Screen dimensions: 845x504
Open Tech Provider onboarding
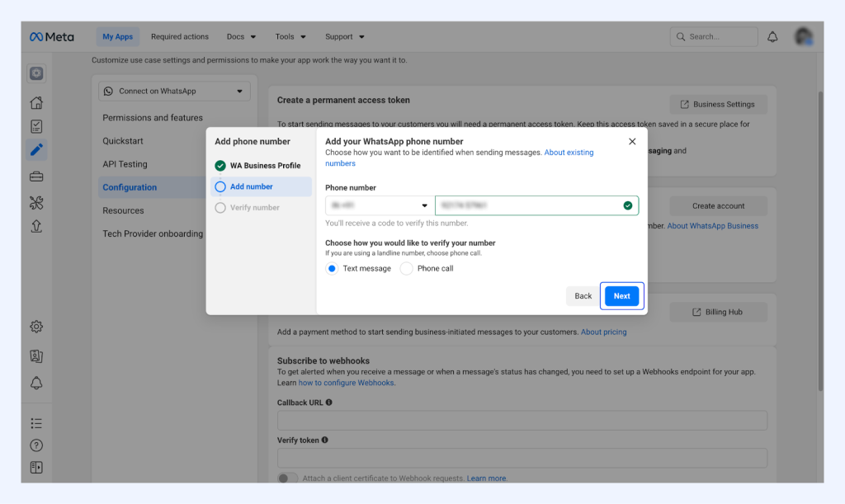pyautogui.click(x=153, y=233)
